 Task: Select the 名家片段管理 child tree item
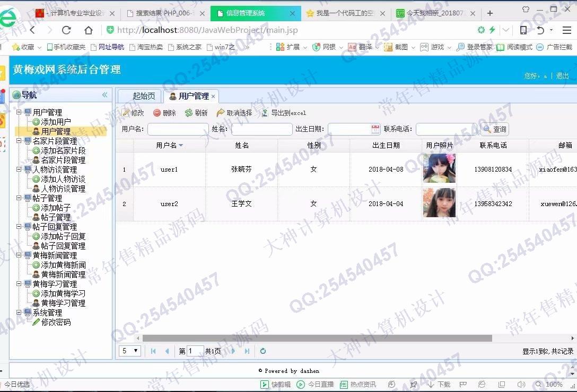[x=63, y=160]
